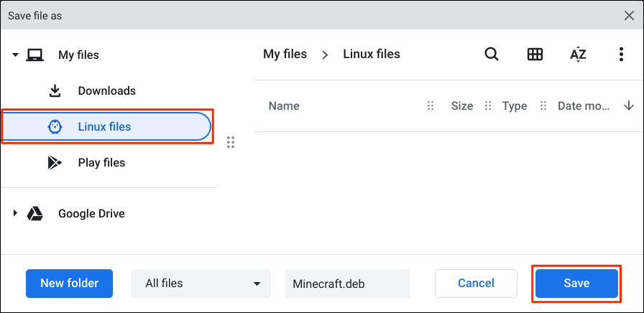The image size is (644, 313).
Task: Create a New folder
Action: pos(70,283)
